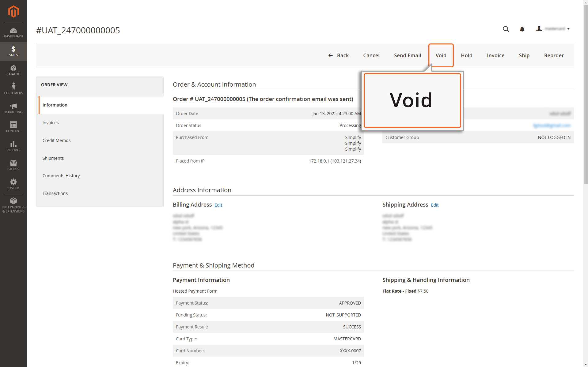This screenshot has width=588, height=367.
Task: Open the Marketing sidebar menu
Action: (13, 108)
